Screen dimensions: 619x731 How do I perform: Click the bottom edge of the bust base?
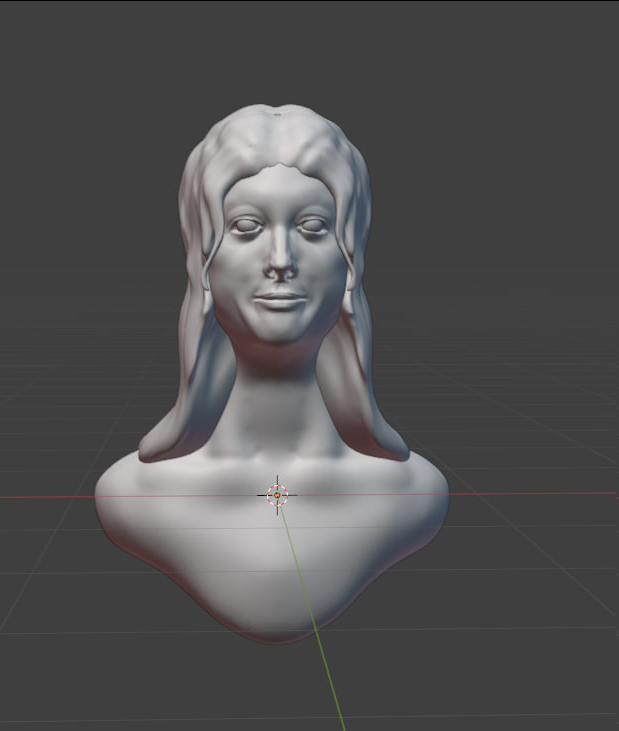point(275,636)
